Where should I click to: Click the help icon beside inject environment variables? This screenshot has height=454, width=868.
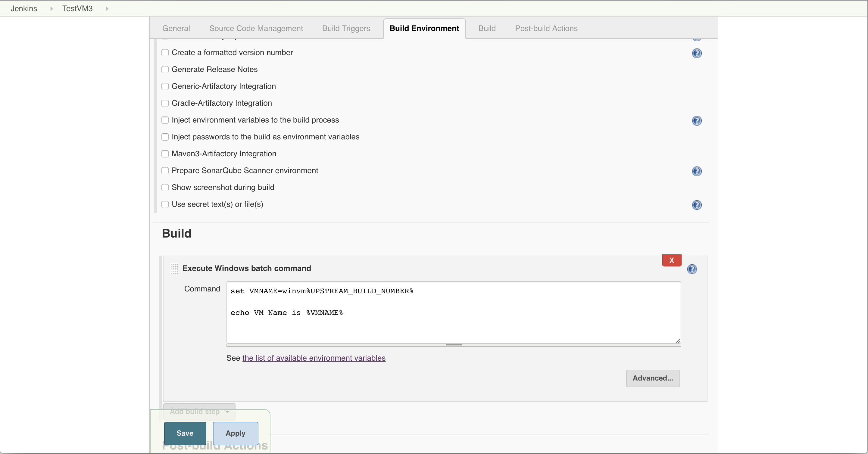[x=697, y=120]
